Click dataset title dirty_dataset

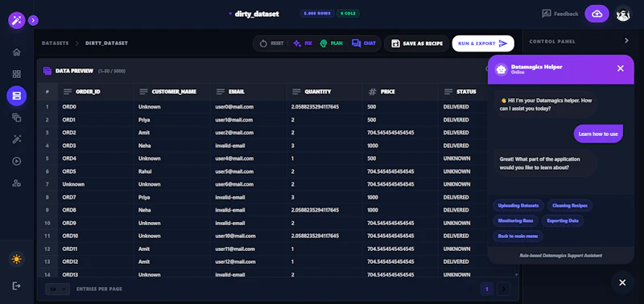coord(257,14)
